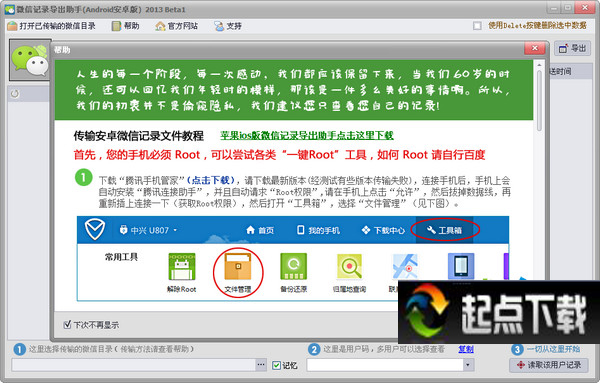Click the phone screen tool icon
The width and height of the screenshot is (600, 383).
coord(461,266)
